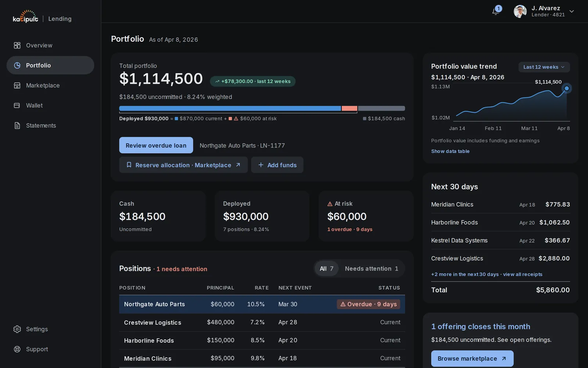Expand the user account chevron
Viewport: 588px width, 368px height.
pos(571,11)
